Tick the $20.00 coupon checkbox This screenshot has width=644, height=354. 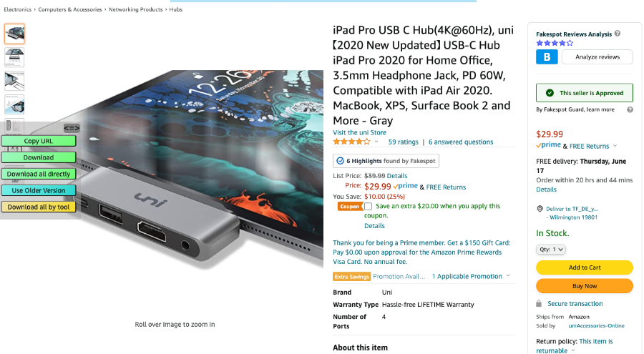(368, 206)
